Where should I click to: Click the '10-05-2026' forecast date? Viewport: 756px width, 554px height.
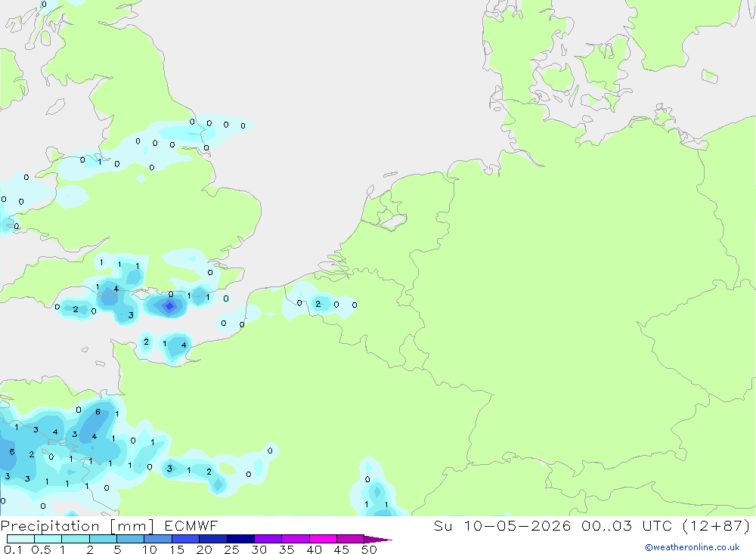[517, 525]
